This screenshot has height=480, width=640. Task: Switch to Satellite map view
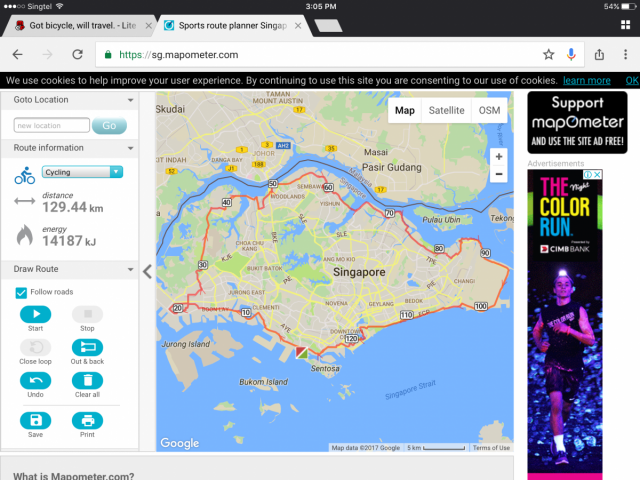coord(446,111)
